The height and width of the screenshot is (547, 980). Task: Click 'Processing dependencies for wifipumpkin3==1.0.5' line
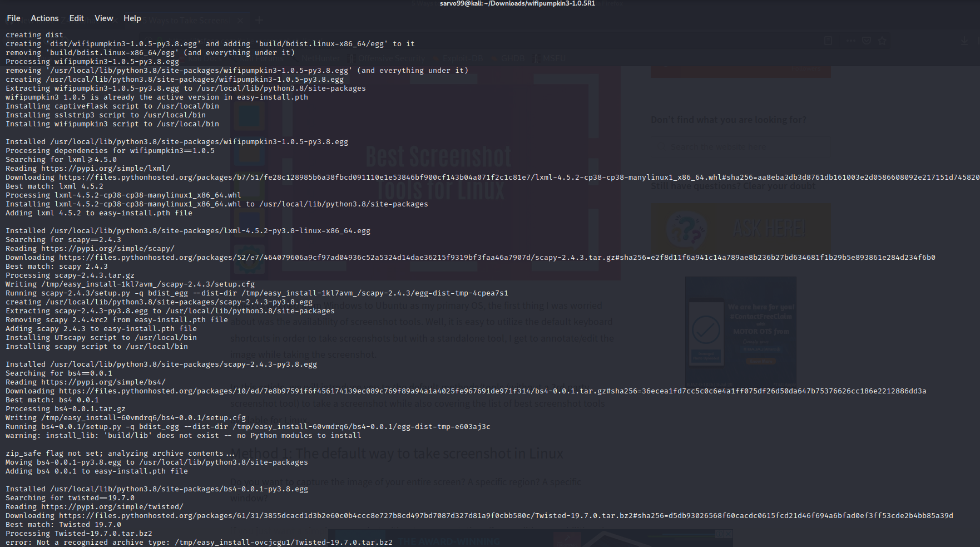pyautogui.click(x=110, y=151)
